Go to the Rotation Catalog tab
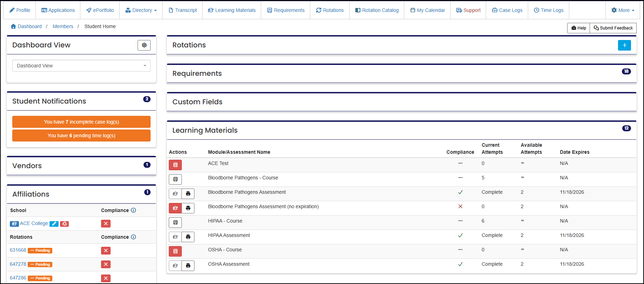Viewport: 644px width, 284px height. (377, 10)
